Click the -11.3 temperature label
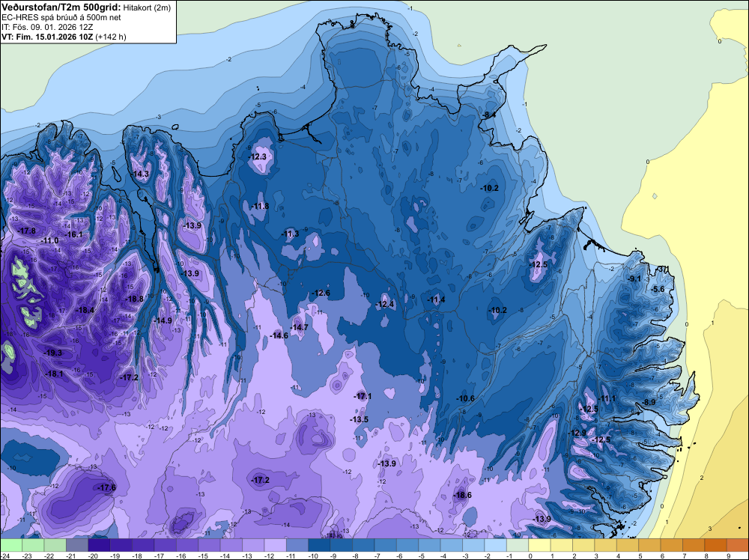The width and height of the screenshot is (749, 560). [x=290, y=234]
